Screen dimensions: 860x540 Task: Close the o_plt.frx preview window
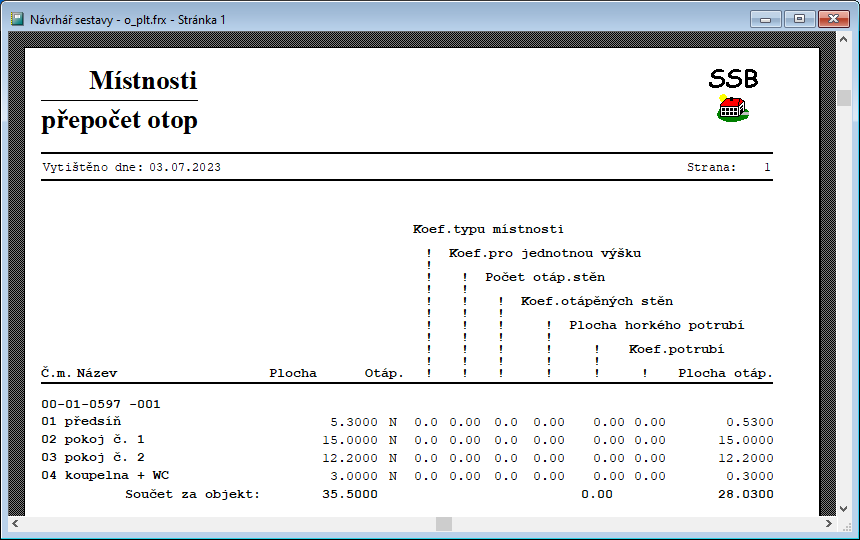point(832,18)
